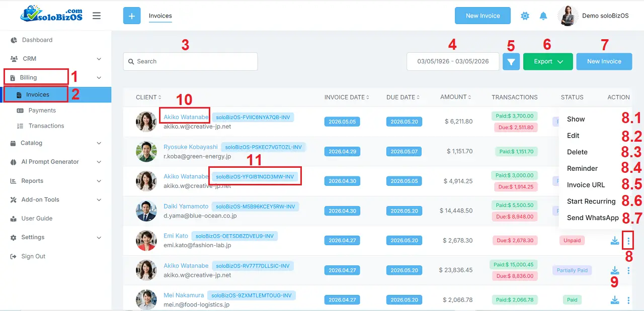
Task: Click the soloBizOS logo
Action: [51, 15]
